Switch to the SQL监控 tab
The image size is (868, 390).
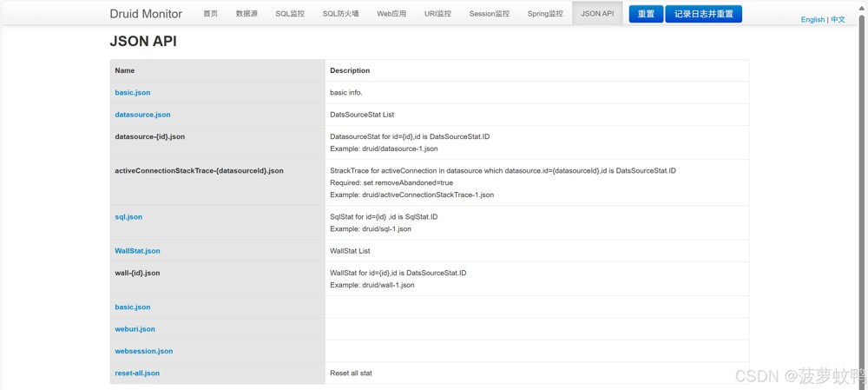pos(290,14)
